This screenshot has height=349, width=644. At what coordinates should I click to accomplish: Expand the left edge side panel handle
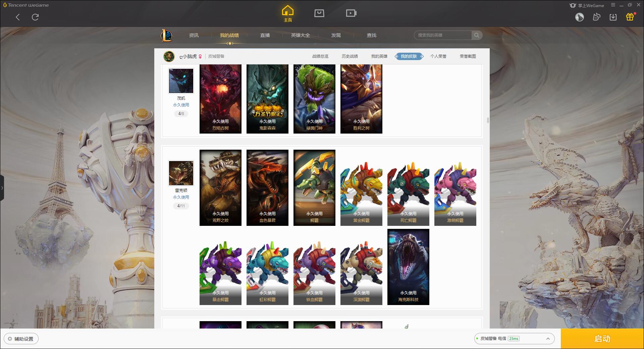pyautogui.click(x=2, y=188)
